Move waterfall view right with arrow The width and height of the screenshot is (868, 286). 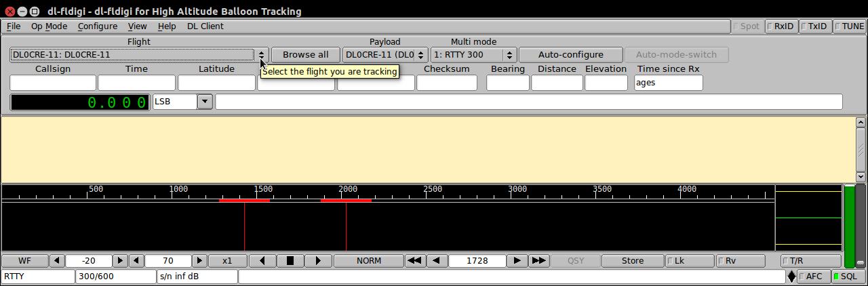click(x=317, y=260)
